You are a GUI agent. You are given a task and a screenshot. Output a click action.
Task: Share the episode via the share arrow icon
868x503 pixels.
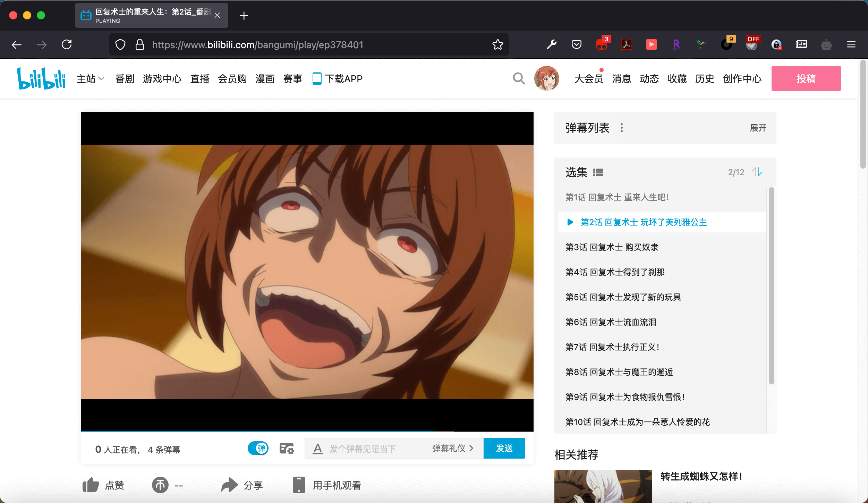[229, 485]
